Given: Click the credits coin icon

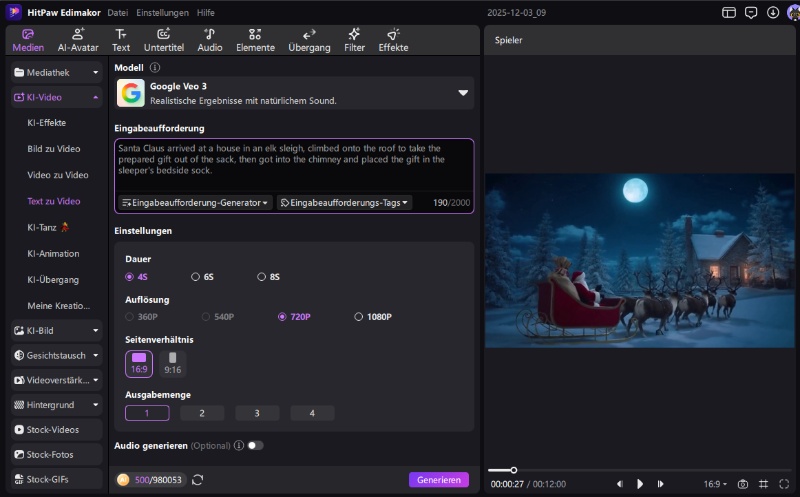Looking at the screenshot, I should [x=123, y=480].
